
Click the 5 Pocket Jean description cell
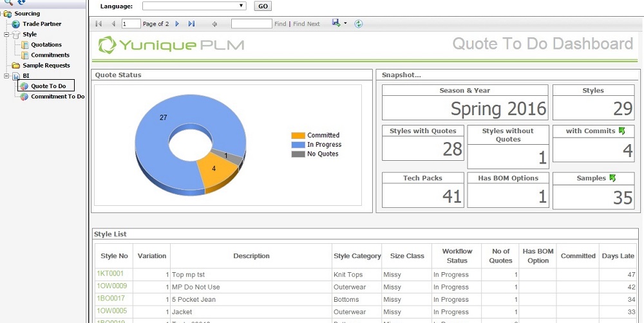pos(251,299)
